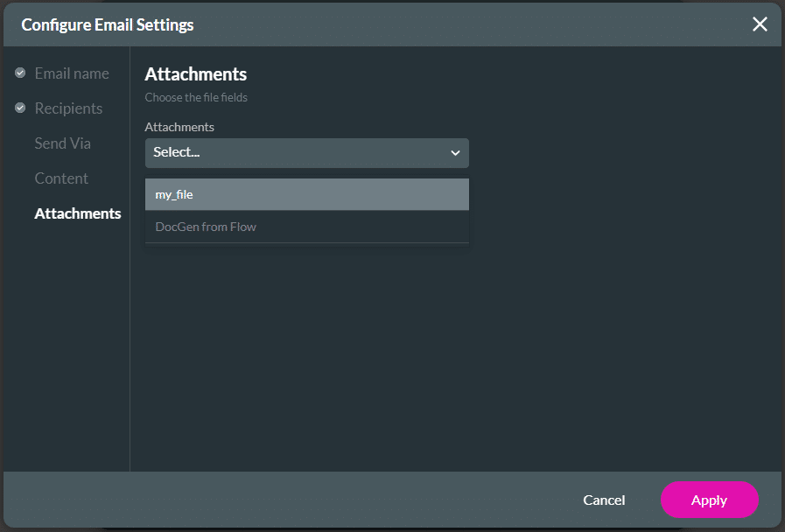Switch to the Send Via step

pos(62,143)
